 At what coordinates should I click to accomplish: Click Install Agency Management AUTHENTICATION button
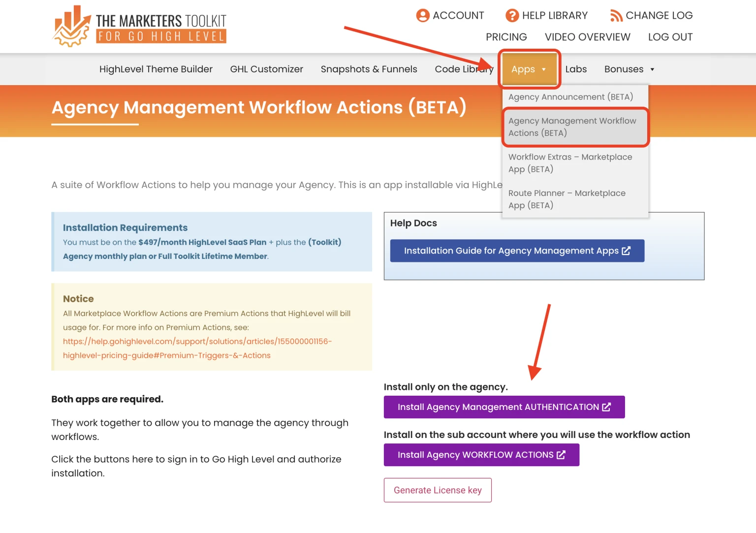(x=504, y=407)
